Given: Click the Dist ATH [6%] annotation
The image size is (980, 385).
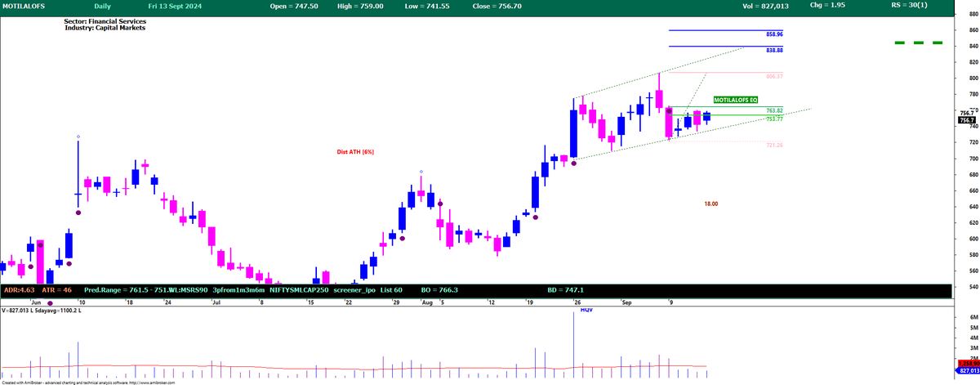Looking at the screenshot, I should [356, 152].
